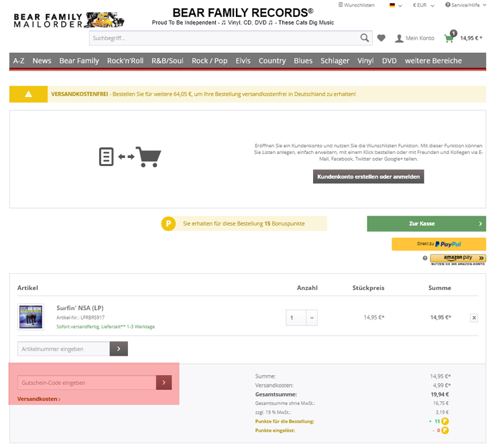
Task: Open Rock'n'Roll navigation item
Action: pos(125,61)
